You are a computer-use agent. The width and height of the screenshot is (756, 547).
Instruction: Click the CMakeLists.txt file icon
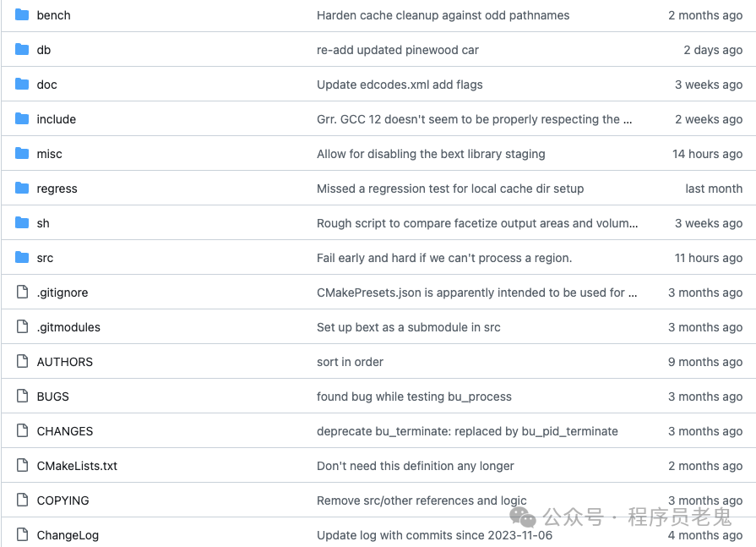click(x=22, y=465)
